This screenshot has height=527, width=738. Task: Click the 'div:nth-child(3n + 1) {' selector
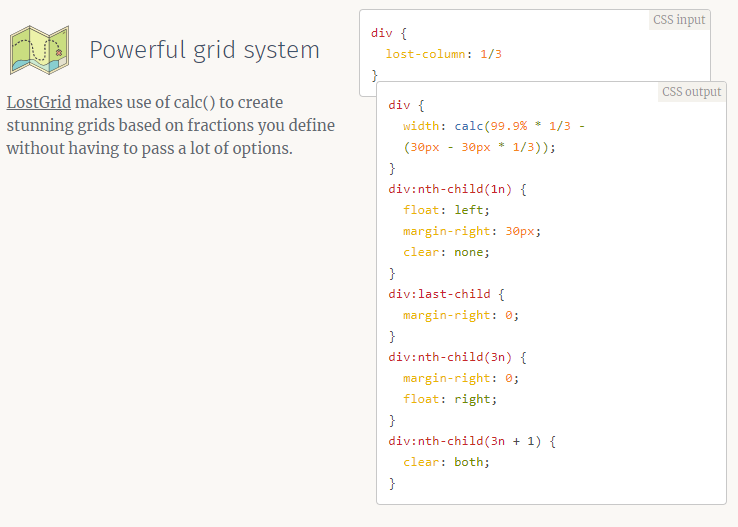pyautogui.click(x=472, y=441)
